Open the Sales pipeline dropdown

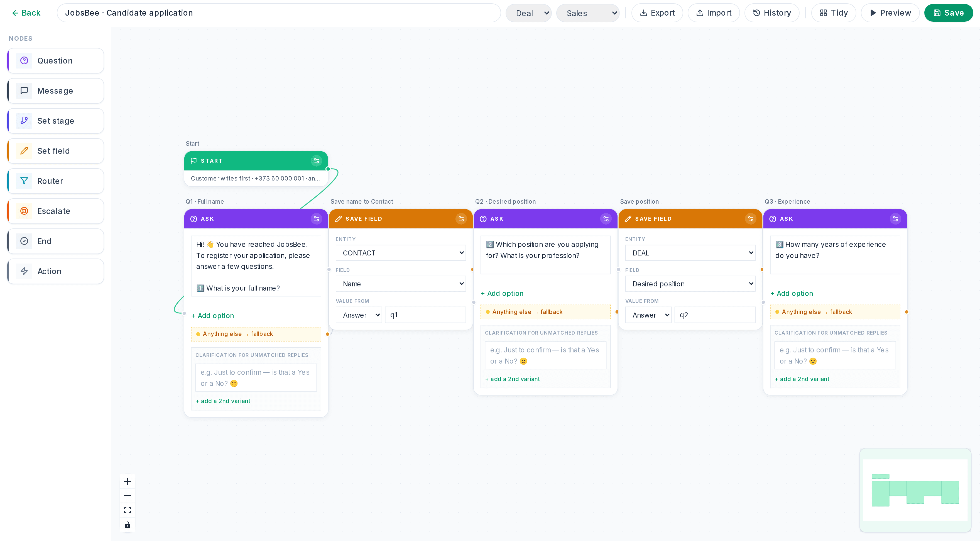588,13
